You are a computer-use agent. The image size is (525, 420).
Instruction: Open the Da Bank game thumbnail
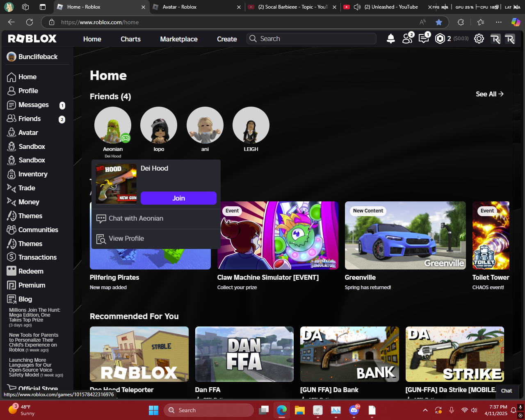point(349,354)
